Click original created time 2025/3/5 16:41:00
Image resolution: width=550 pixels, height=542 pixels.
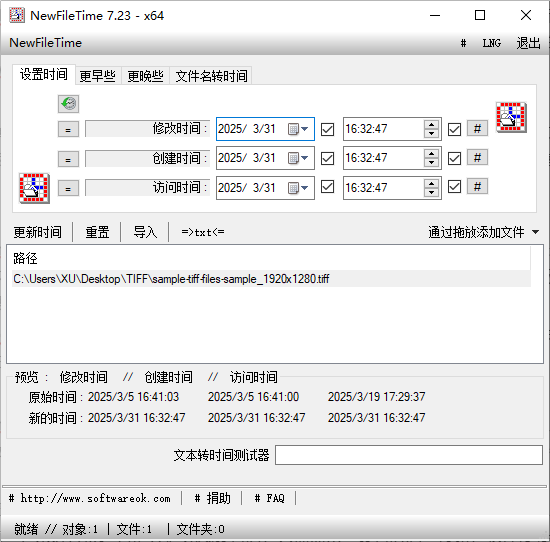[253, 397]
